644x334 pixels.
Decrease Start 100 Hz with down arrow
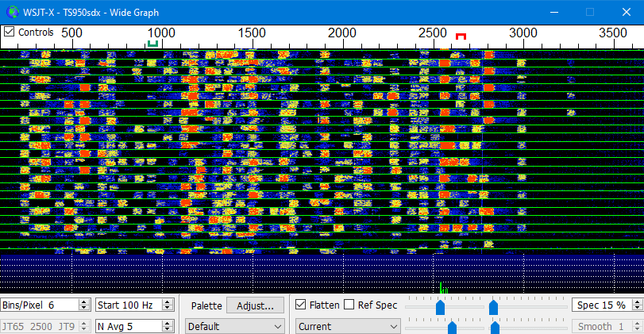click(x=168, y=308)
